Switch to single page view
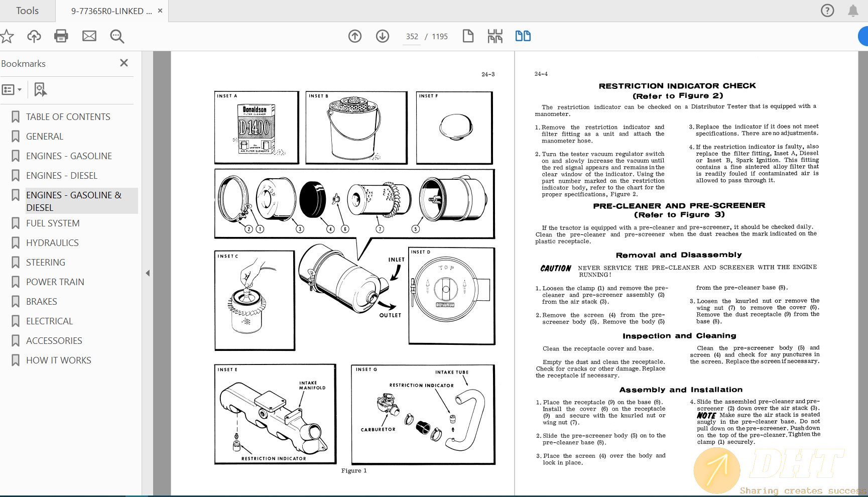The width and height of the screenshot is (868, 497). pyautogui.click(x=468, y=36)
